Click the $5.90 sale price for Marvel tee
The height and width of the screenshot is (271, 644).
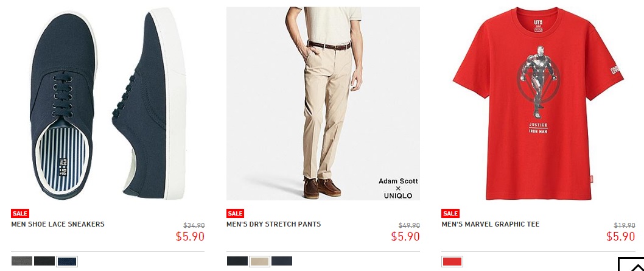pyautogui.click(x=621, y=236)
